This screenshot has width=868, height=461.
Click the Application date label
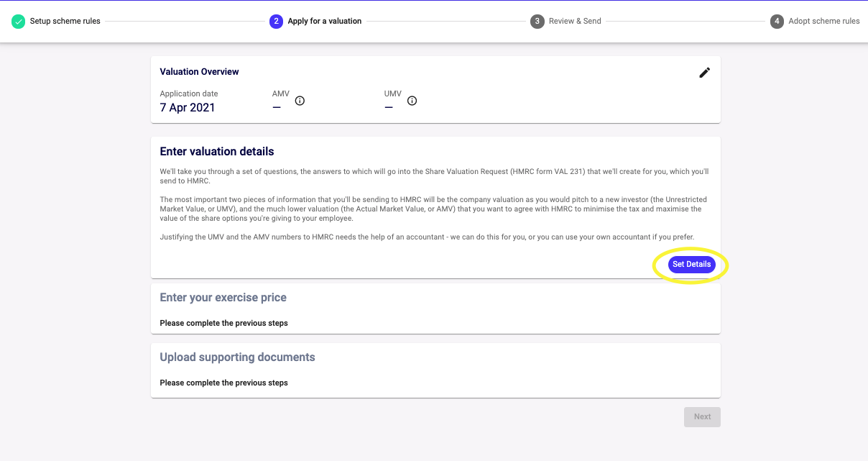click(x=189, y=93)
